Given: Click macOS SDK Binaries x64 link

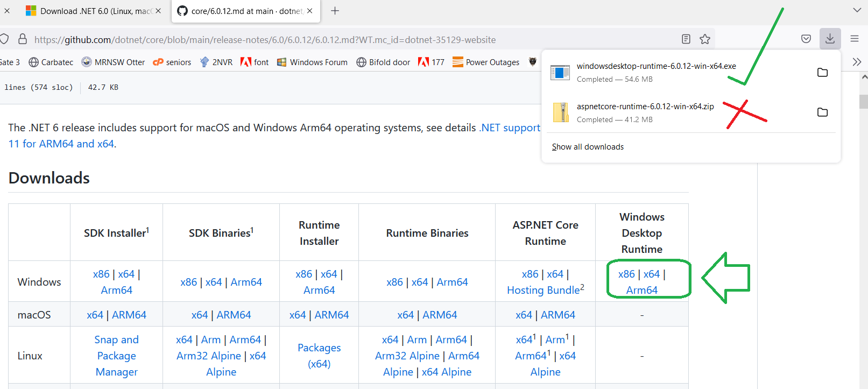Looking at the screenshot, I should tap(200, 315).
